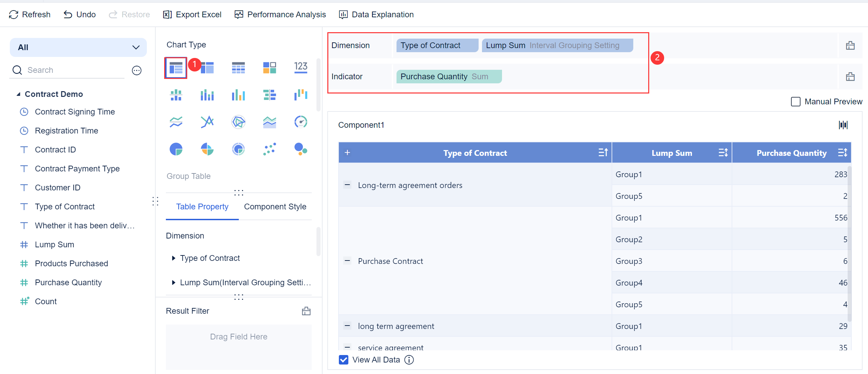This screenshot has width=868, height=374.
Task: Click the Performance Analysis button
Action: click(280, 15)
